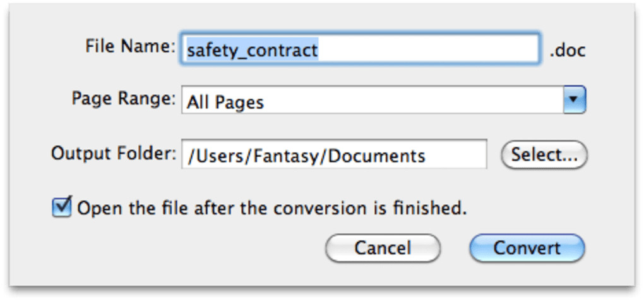The image size is (644, 301).
Task: Click the .doc extension label
Action: [567, 50]
